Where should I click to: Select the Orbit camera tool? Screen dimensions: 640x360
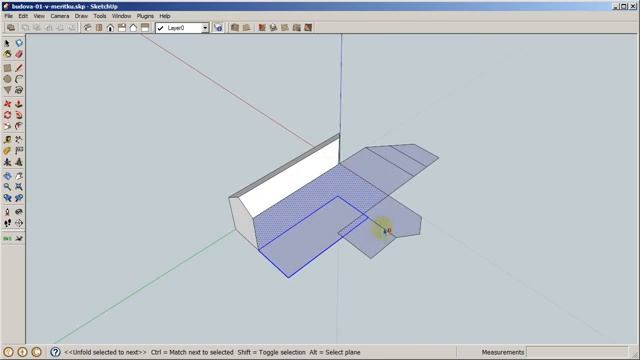pos(7,176)
